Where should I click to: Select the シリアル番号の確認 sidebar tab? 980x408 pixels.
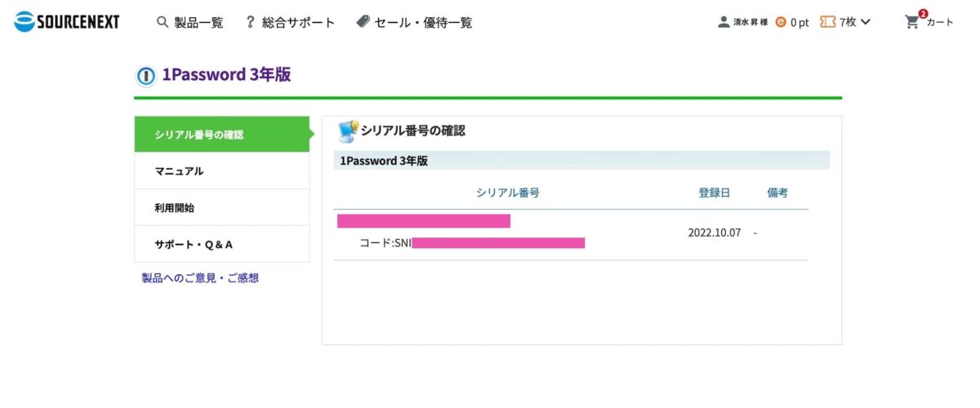point(221,134)
